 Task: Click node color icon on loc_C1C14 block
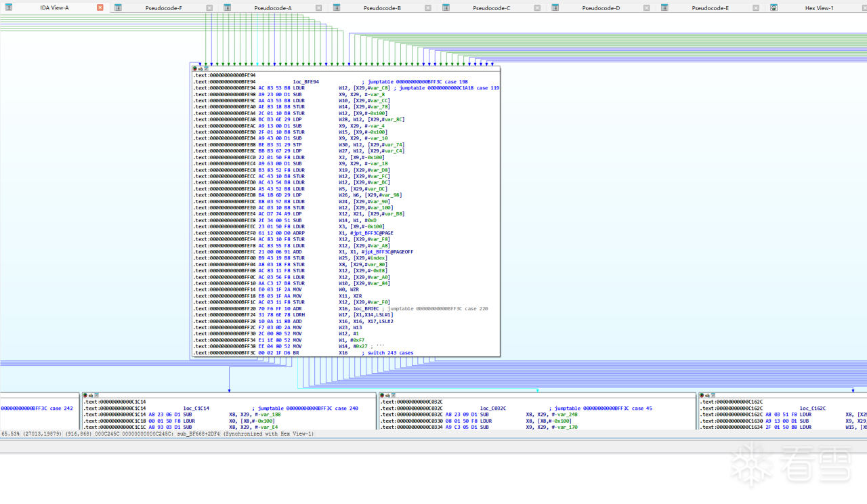pyautogui.click(x=86, y=395)
